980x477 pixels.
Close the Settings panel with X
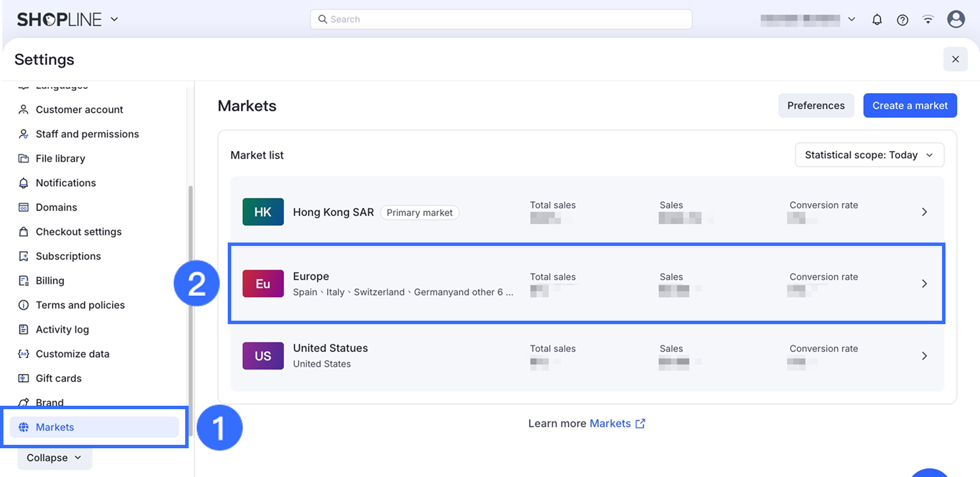(955, 59)
